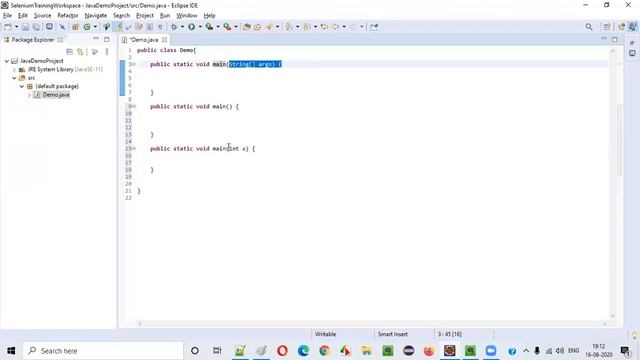Minimize the Package Explorer view
640x360 pixels.
click(96, 39)
